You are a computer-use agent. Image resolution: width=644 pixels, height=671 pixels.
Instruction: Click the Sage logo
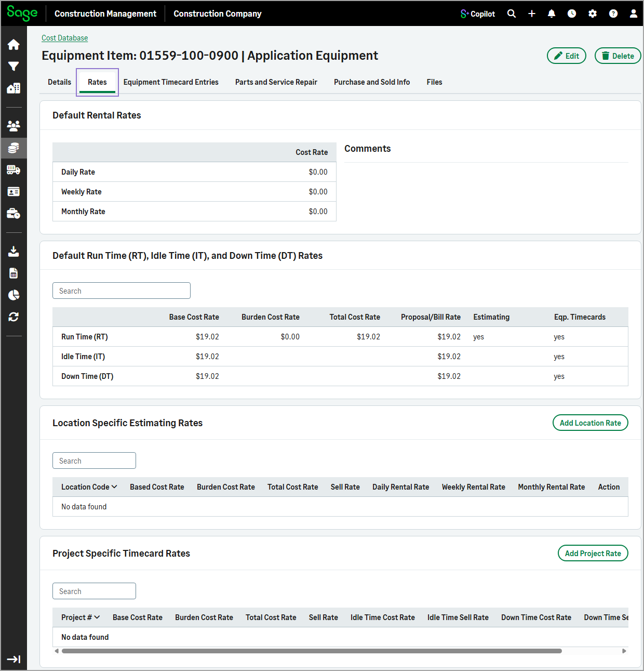pyautogui.click(x=22, y=14)
